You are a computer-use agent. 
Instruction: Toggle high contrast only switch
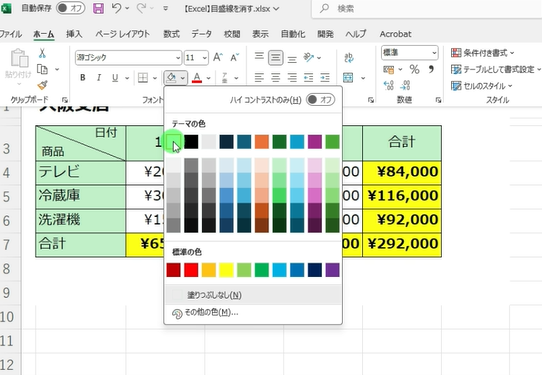pyautogui.click(x=320, y=100)
